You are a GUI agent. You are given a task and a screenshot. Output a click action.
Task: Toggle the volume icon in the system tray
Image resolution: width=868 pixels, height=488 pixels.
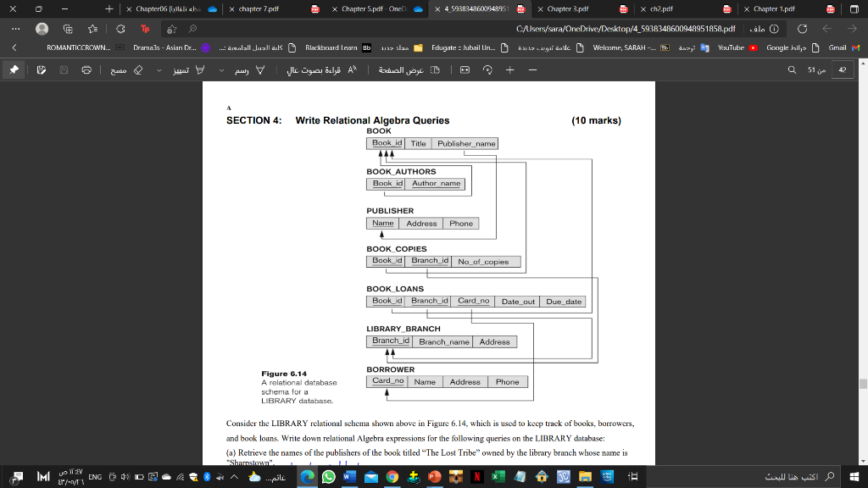[x=125, y=479]
